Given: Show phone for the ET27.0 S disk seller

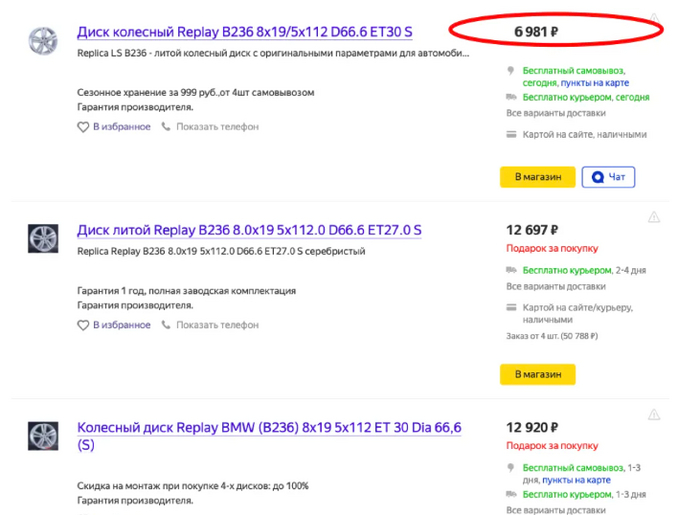Looking at the screenshot, I should [217, 325].
